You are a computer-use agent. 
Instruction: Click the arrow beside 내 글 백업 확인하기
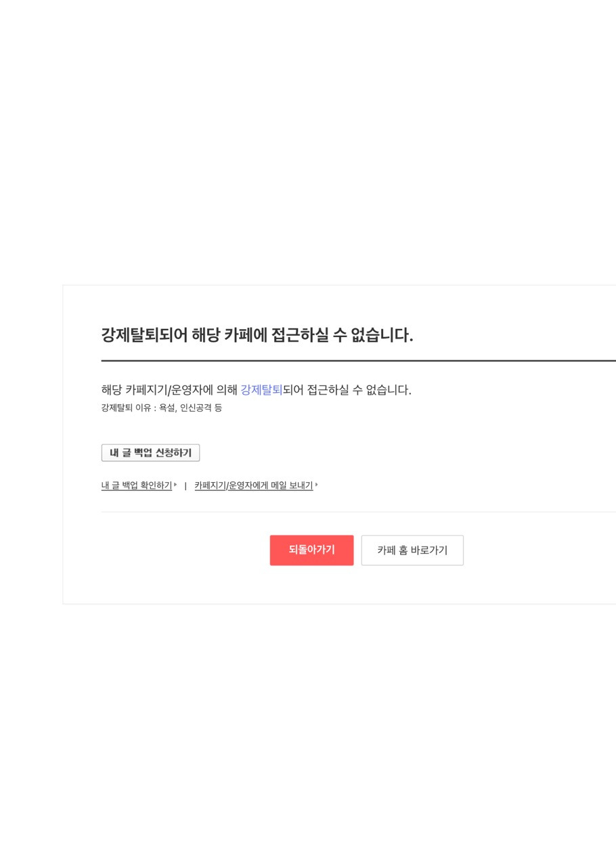coord(175,483)
